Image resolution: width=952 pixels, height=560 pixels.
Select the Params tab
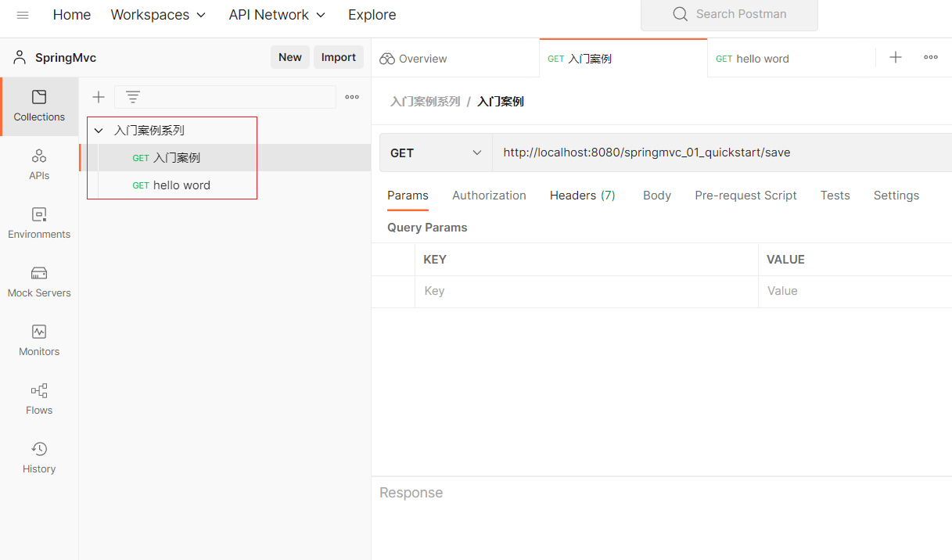coord(408,196)
